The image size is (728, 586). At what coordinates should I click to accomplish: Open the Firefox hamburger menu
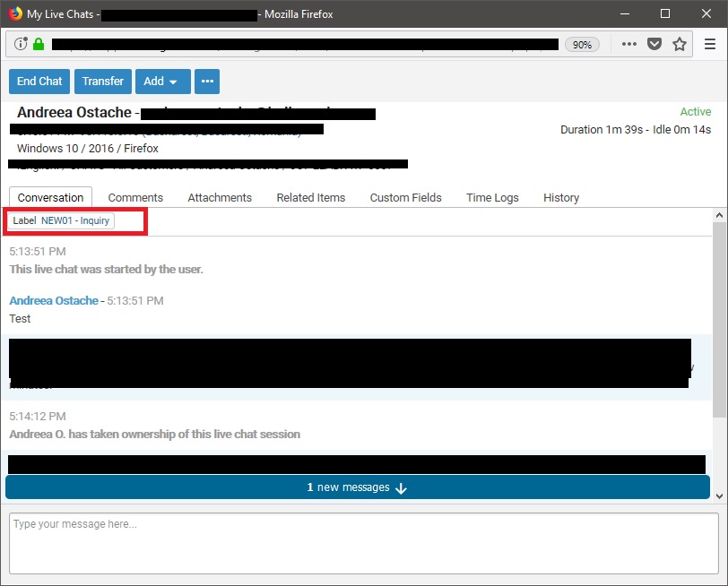[709, 44]
